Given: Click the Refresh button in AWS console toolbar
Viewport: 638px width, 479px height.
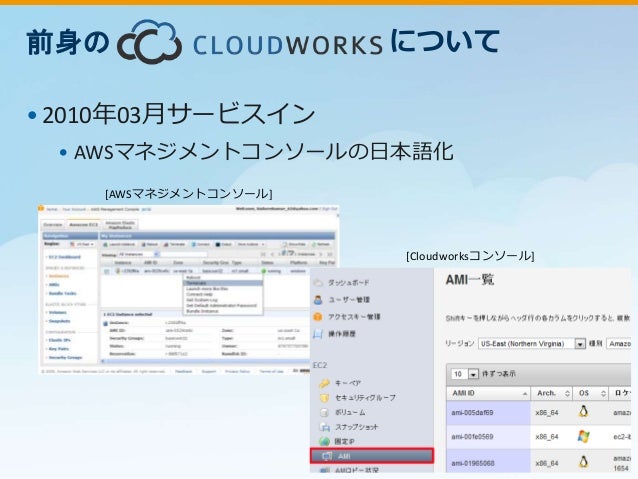Looking at the screenshot, I should (321, 244).
